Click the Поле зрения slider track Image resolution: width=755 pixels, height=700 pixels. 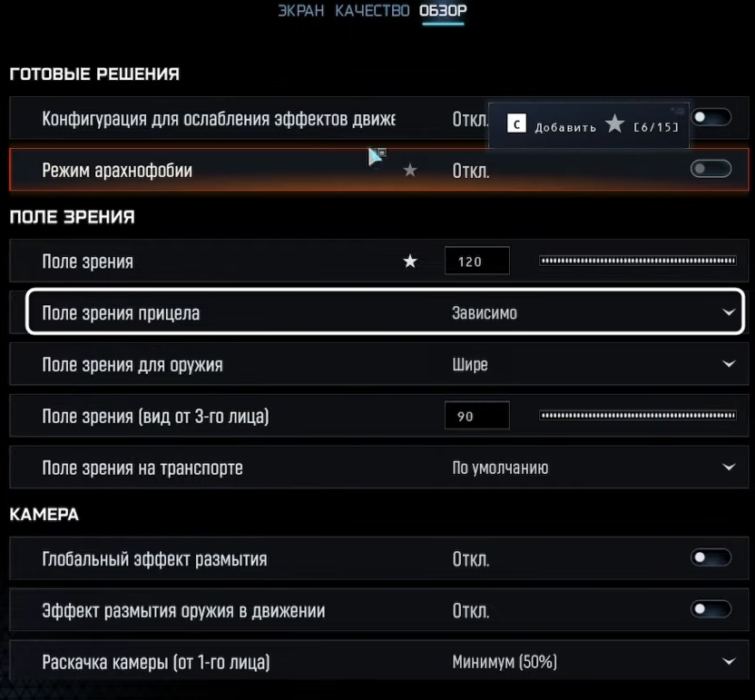pos(637,261)
